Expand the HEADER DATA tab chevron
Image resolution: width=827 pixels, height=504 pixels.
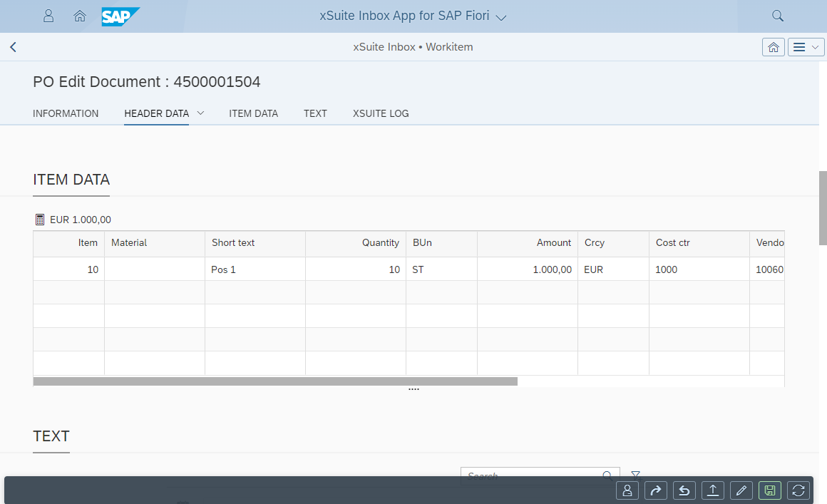[x=200, y=113]
